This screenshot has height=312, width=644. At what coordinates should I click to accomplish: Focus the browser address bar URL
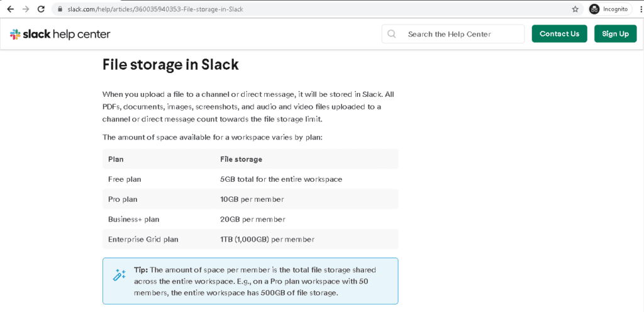pos(155,9)
